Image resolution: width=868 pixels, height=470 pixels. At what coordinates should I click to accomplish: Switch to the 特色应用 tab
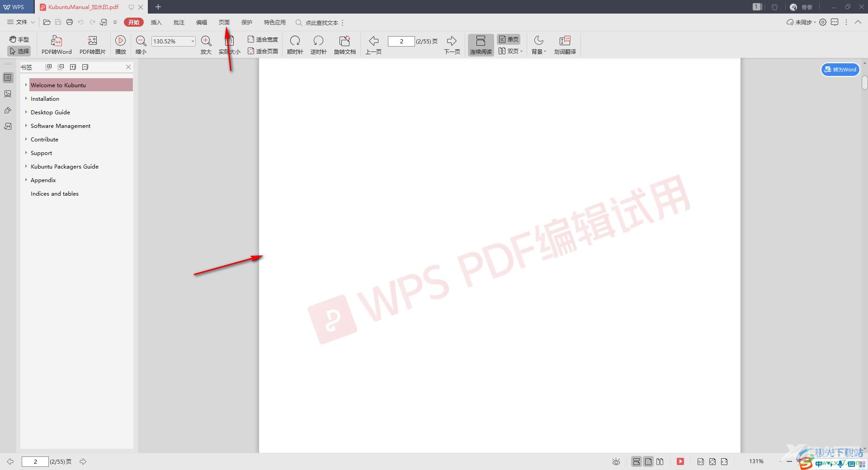[x=275, y=22]
